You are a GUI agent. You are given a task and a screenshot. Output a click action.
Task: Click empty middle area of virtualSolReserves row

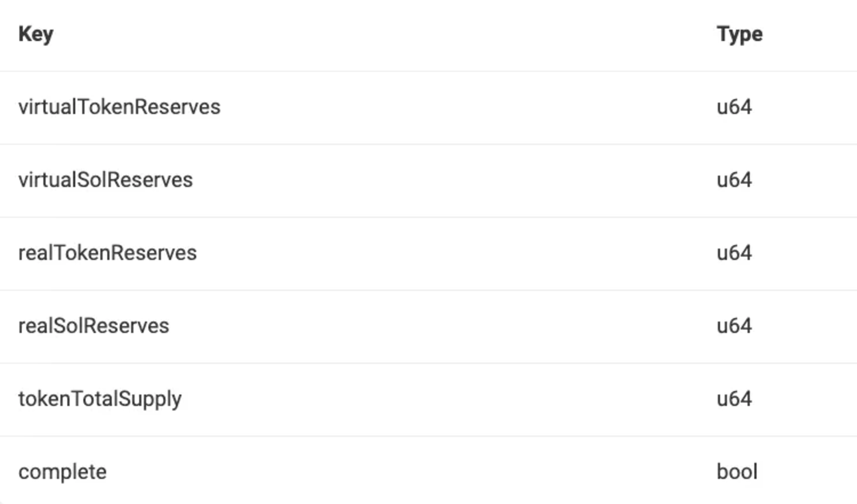pyautogui.click(x=456, y=180)
